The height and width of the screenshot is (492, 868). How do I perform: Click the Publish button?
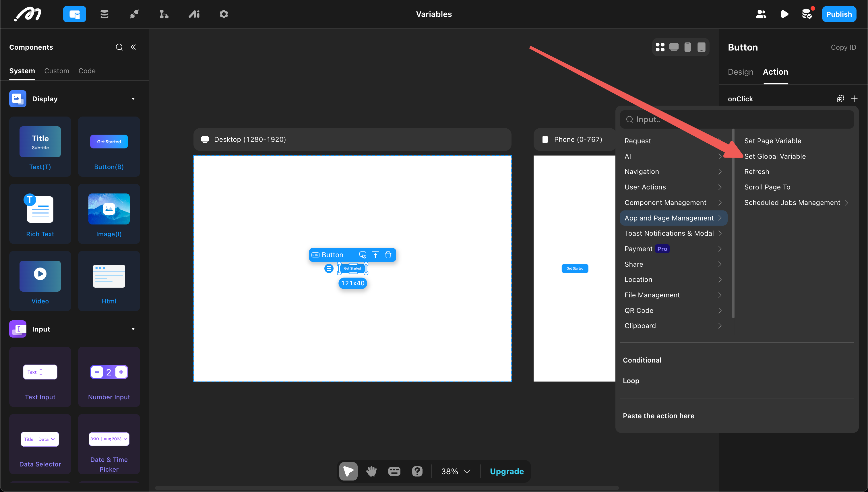[x=839, y=14]
